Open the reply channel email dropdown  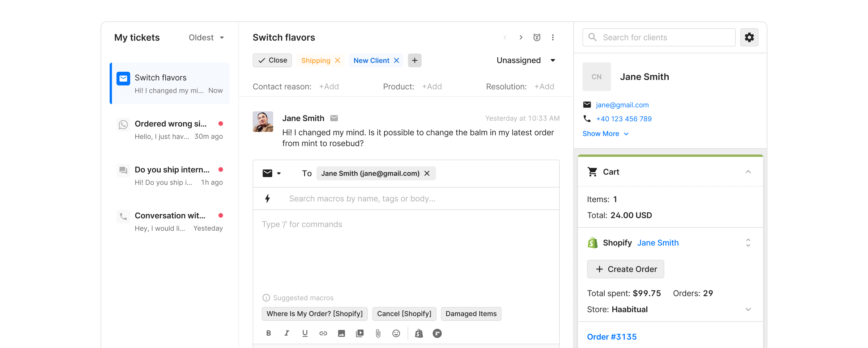click(272, 173)
